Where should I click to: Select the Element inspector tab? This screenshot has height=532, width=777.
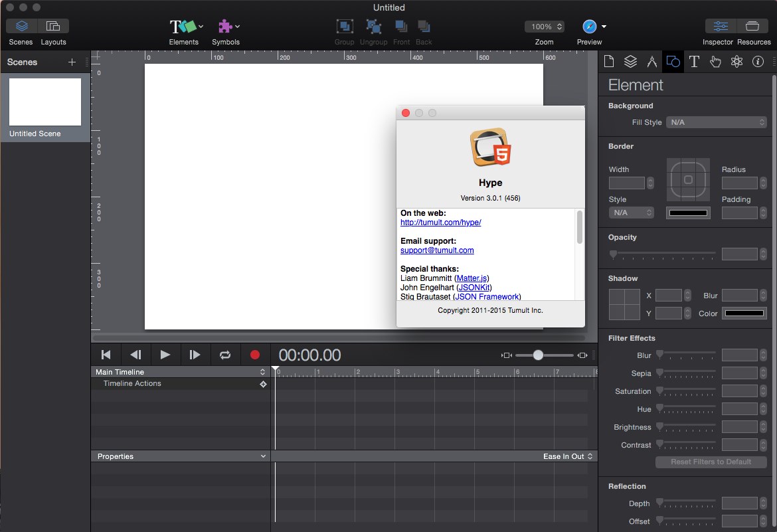tap(673, 62)
